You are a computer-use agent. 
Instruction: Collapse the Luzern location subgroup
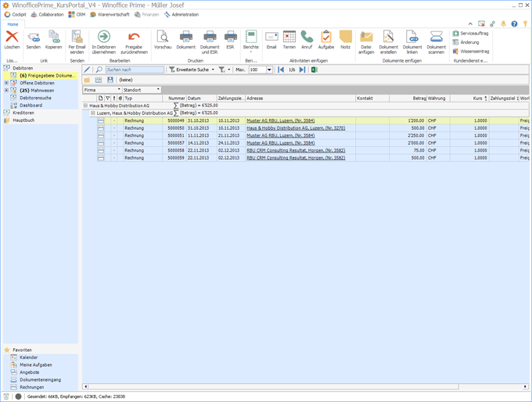pos(92,113)
